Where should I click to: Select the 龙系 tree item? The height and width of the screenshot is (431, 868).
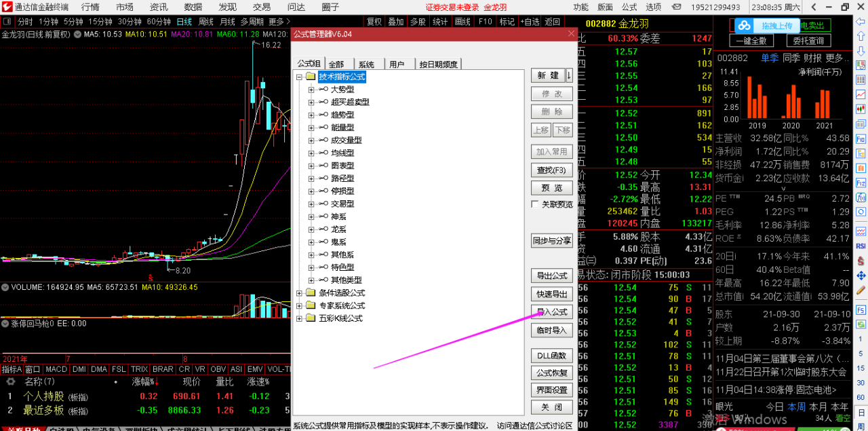click(338, 229)
